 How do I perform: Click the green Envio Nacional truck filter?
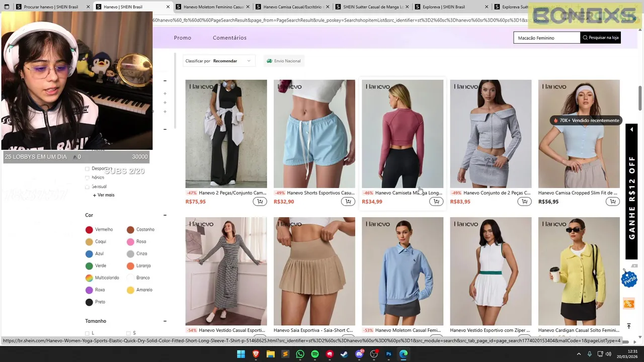pyautogui.click(x=284, y=61)
